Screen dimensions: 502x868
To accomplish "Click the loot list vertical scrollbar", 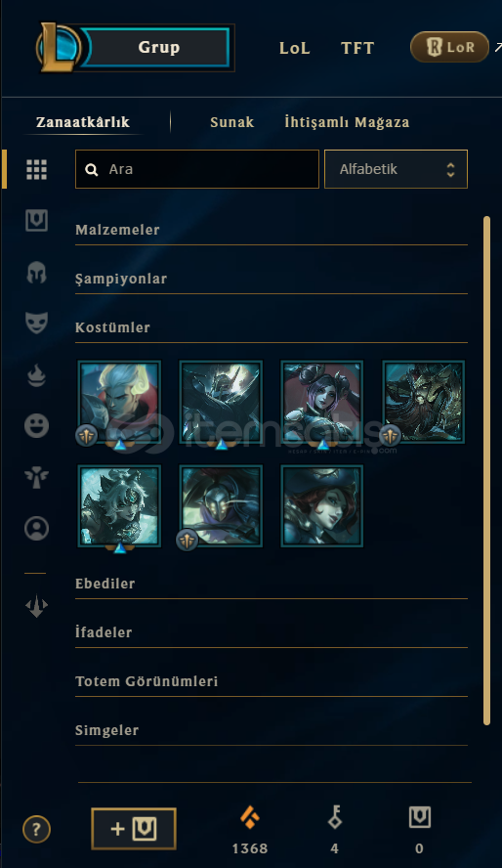I will [486, 470].
